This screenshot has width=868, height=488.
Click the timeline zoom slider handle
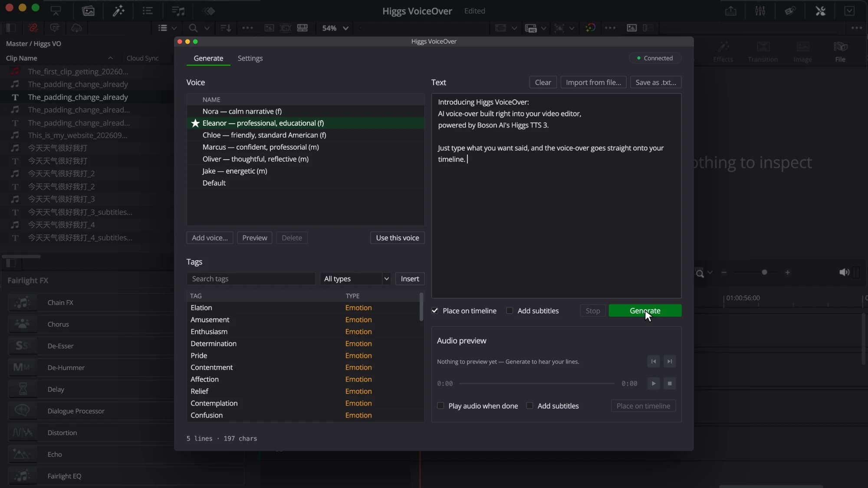point(764,272)
